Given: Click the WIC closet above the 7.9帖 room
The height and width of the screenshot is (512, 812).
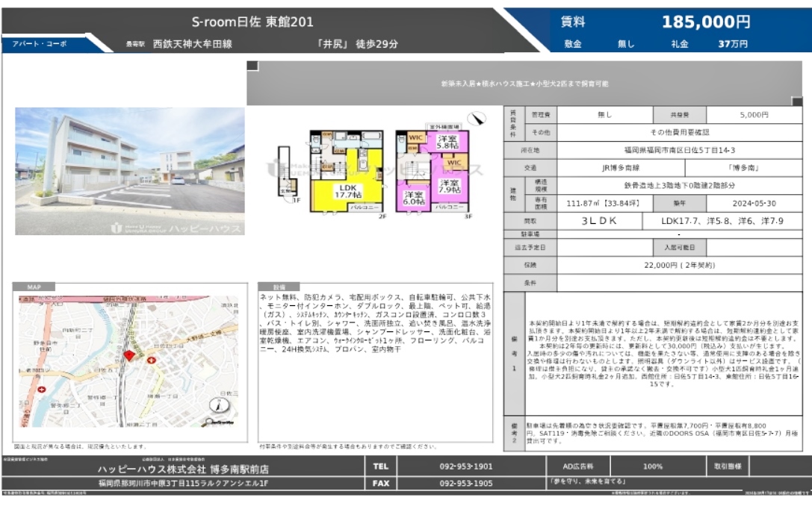Looking at the screenshot, I should tap(455, 162).
